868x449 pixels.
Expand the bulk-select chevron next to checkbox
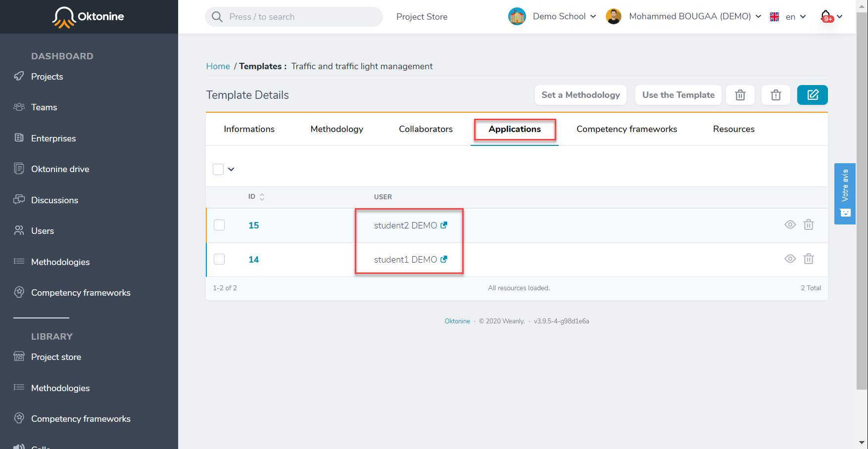click(231, 169)
